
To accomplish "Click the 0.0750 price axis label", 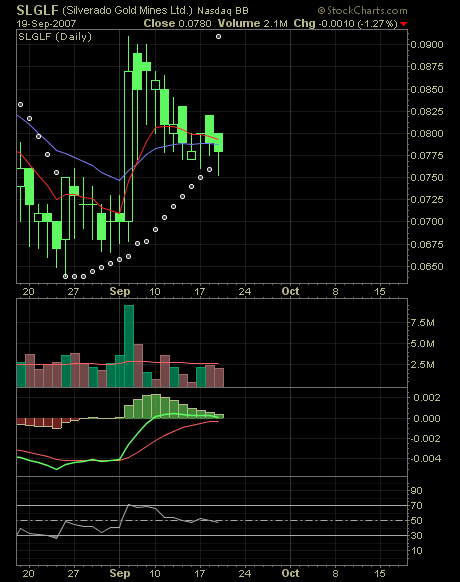I will pos(427,177).
